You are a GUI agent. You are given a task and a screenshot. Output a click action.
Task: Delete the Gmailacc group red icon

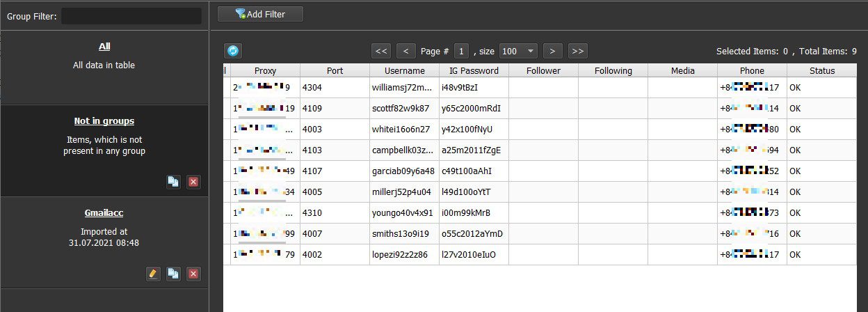click(193, 274)
